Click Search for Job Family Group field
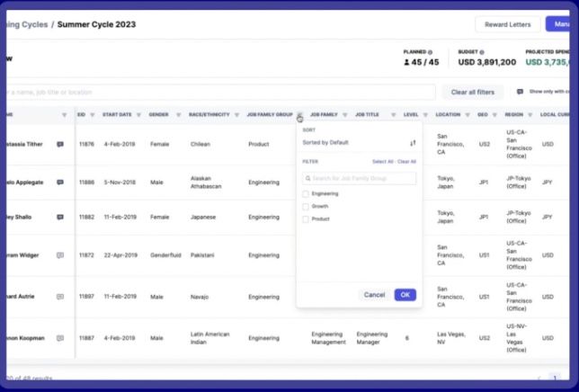Viewport: 579px width, 392px height. pos(360,178)
